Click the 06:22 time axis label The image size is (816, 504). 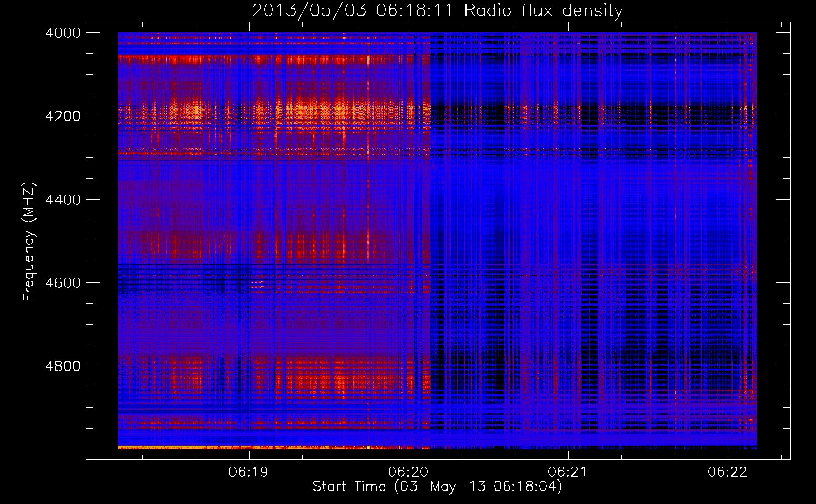coord(727,472)
